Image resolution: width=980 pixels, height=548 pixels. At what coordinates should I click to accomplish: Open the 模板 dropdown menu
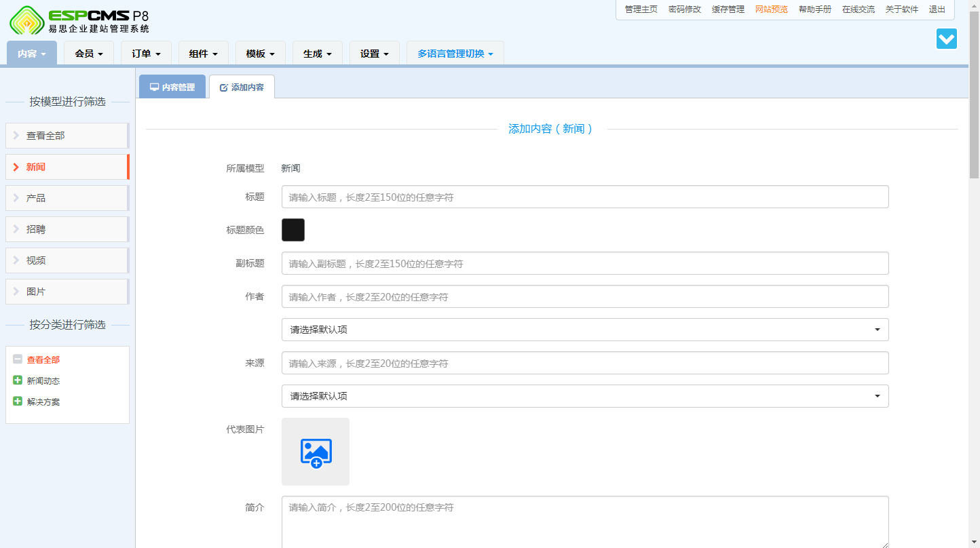click(261, 54)
